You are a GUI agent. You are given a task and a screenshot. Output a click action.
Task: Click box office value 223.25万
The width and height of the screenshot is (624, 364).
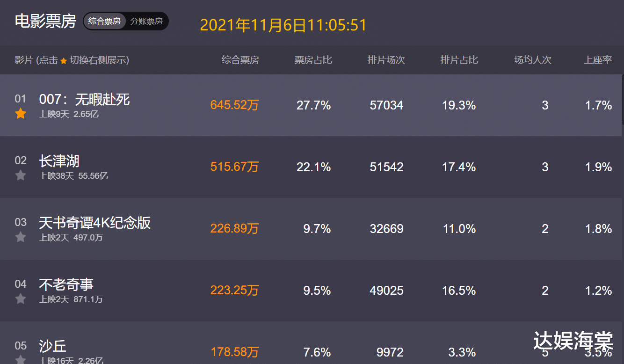point(234,291)
